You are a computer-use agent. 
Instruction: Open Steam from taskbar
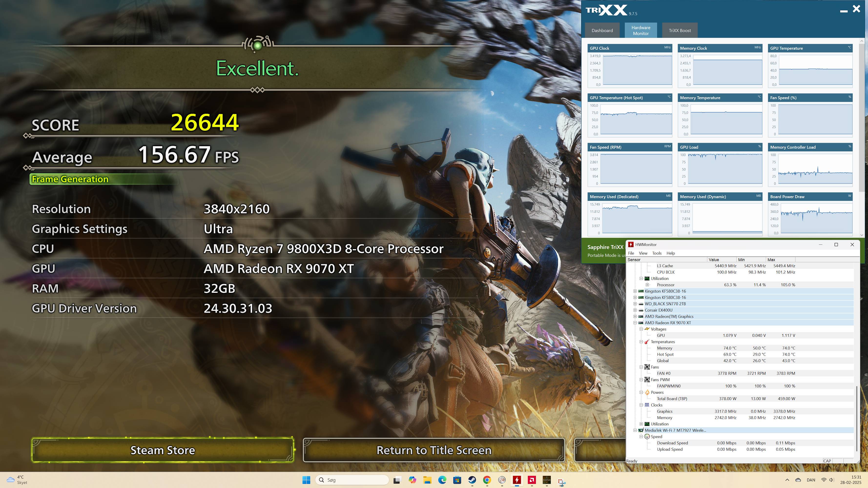[x=472, y=480]
